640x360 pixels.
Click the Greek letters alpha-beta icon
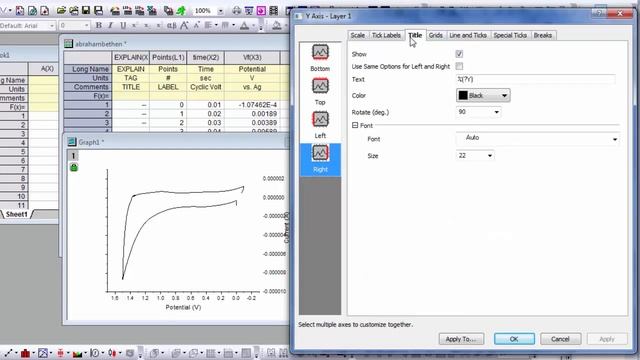pyautogui.click(x=172, y=25)
